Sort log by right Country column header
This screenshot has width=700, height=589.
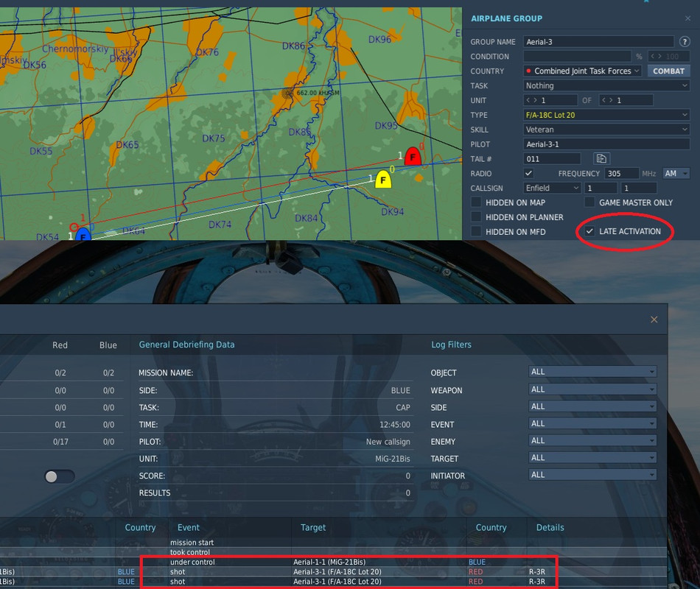click(x=491, y=527)
